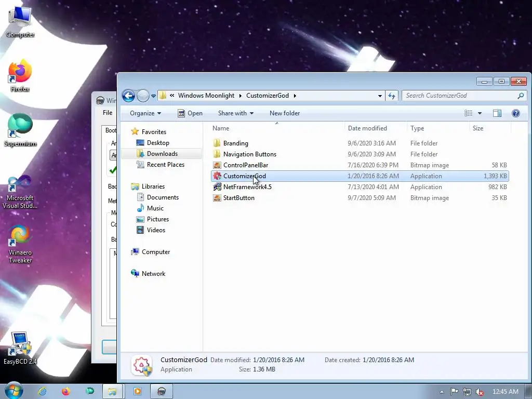Image resolution: width=532 pixels, height=399 pixels.
Task: Open Internet Explorer from the taskbar
Action: 42,392
